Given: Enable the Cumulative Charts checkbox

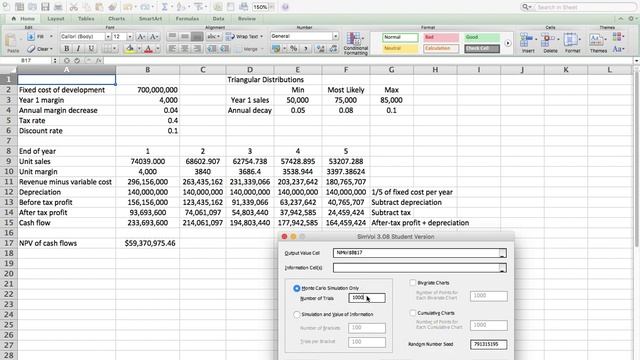Looking at the screenshot, I should [x=413, y=313].
